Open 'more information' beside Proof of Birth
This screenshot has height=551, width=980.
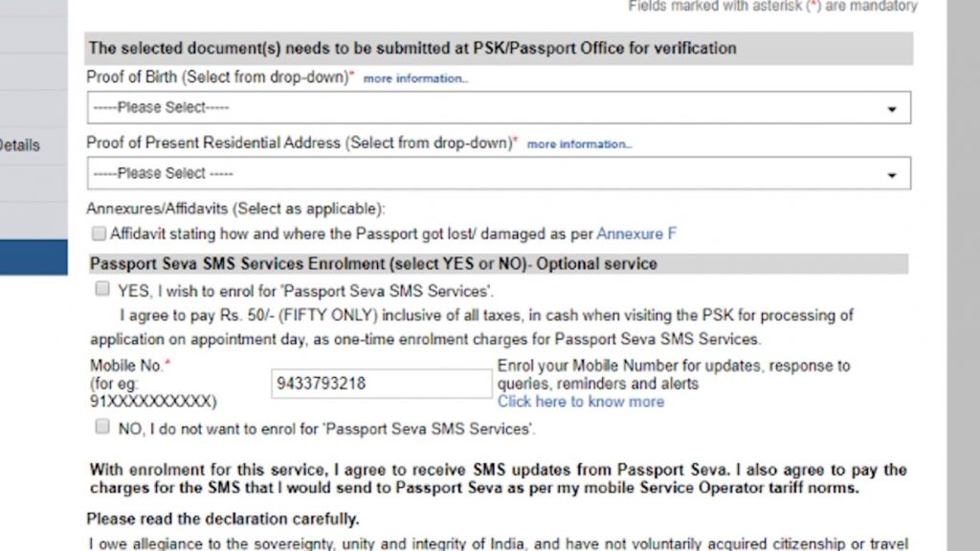click(x=415, y=78)
